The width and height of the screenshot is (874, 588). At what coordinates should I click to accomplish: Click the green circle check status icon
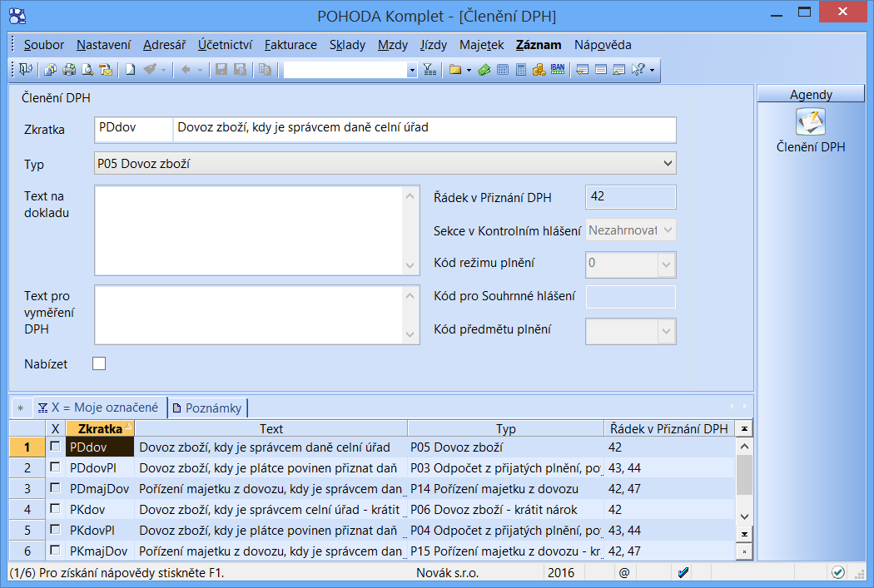tap(837, 572)
